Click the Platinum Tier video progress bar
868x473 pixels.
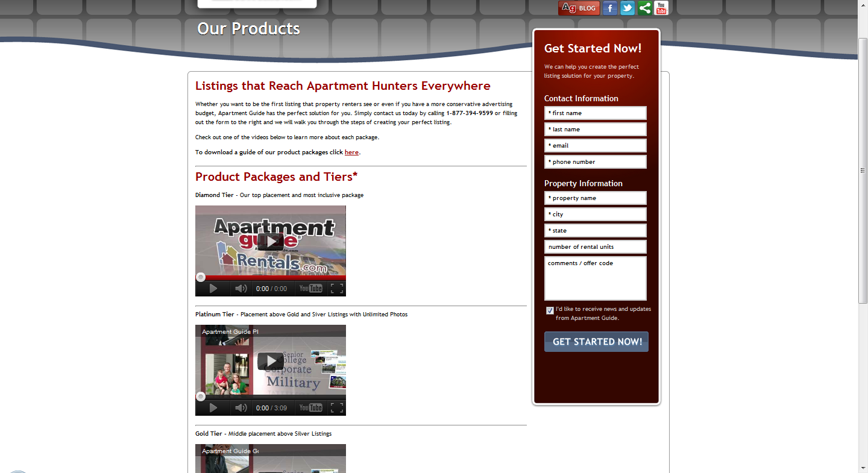tap(271, 397)
